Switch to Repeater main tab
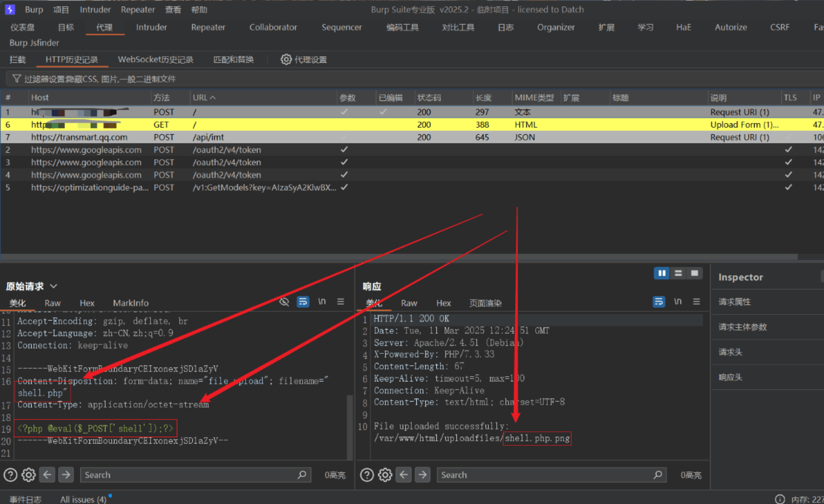 coord(208,27)
